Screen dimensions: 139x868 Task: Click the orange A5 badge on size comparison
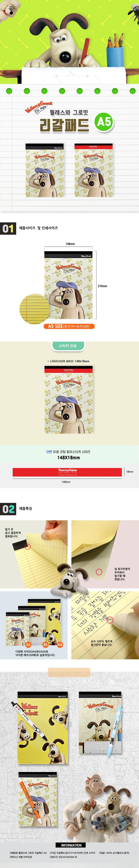28,644
